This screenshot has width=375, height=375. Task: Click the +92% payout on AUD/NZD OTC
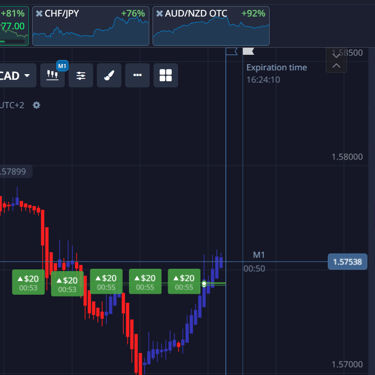253,14
